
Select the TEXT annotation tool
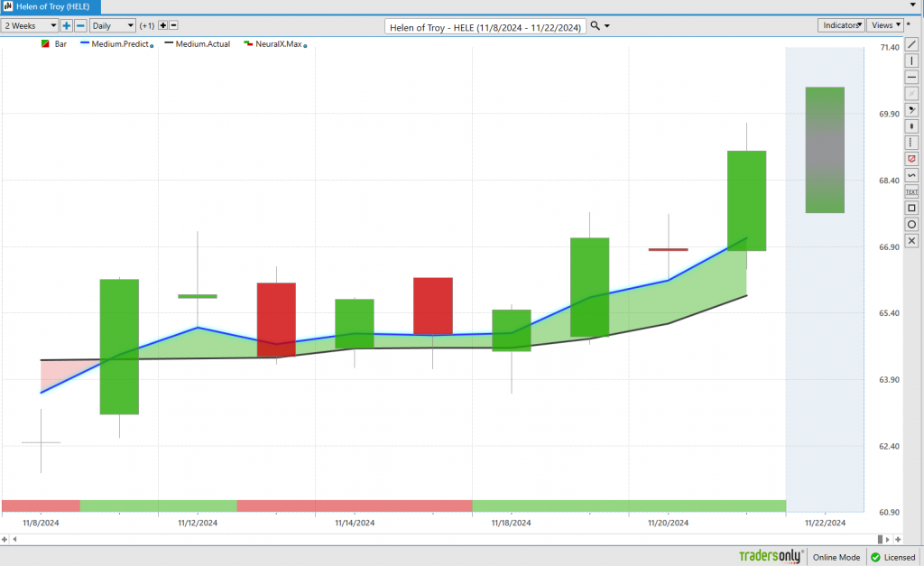(911, 191)
